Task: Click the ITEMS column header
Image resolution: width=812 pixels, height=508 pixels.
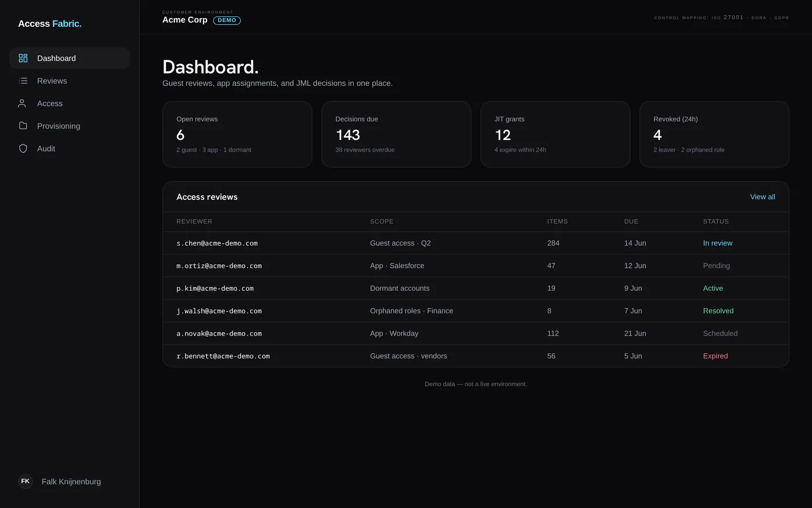Action: tap(557, 221)
